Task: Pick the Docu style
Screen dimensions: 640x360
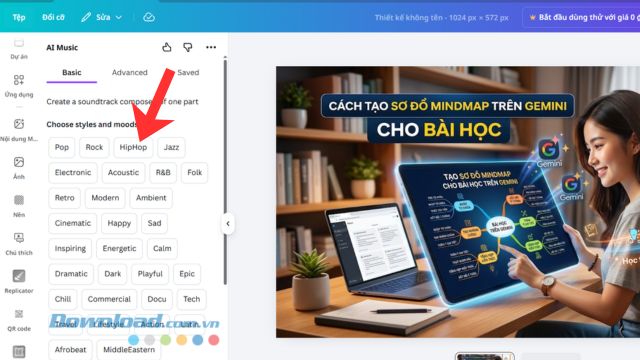Action: (157, 299)
